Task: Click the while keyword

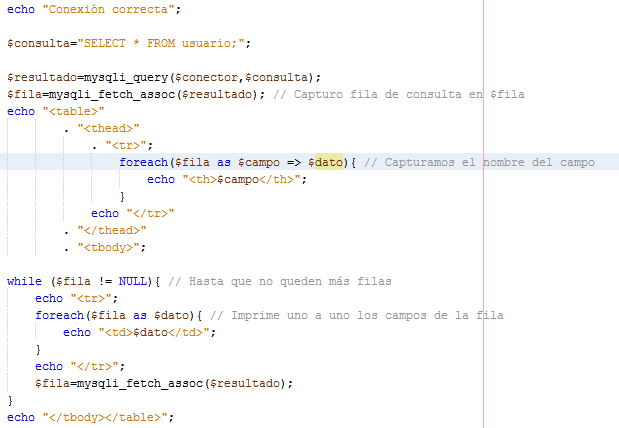Action: 24,281
